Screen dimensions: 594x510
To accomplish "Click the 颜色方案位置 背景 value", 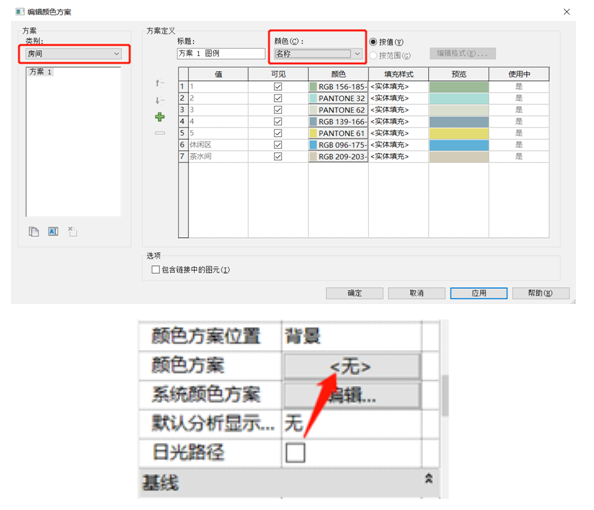I will [x=352, y=336].
